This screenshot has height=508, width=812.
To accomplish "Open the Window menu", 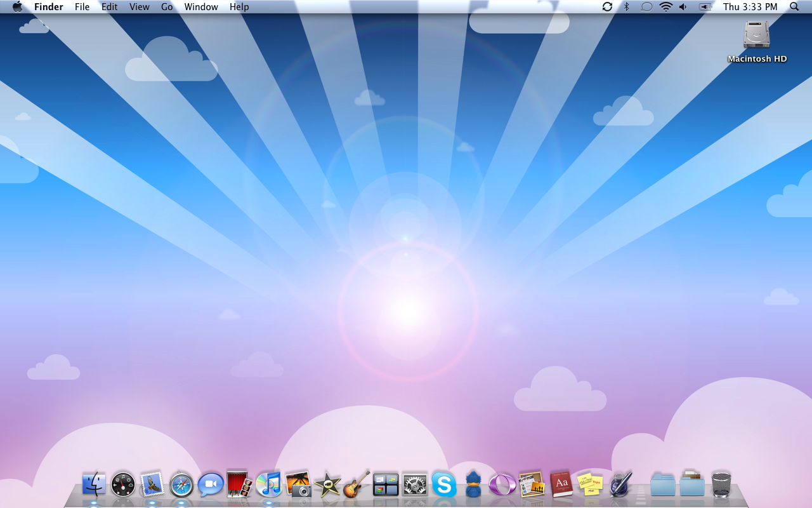I will click(201, 7).
